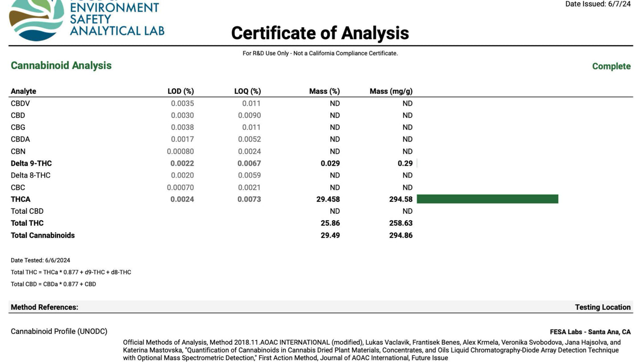The width and height of the screenshot is (644, 362).
Task: Click the 'Total Cannabinoids' row label
Action: pos(43,235)
